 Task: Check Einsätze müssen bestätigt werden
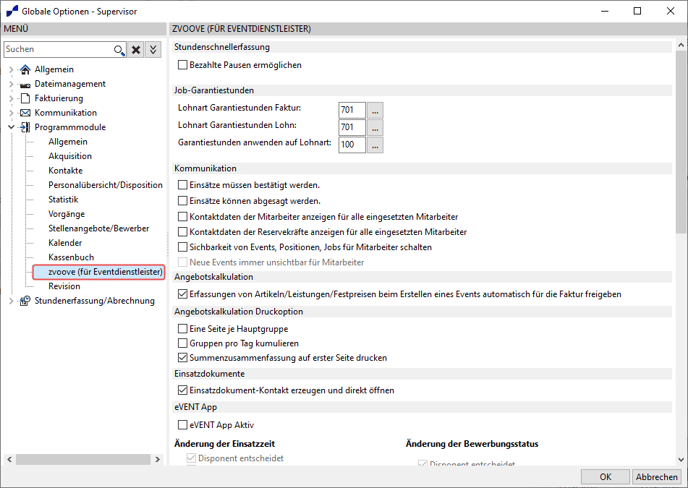click(x=183, y=185)
